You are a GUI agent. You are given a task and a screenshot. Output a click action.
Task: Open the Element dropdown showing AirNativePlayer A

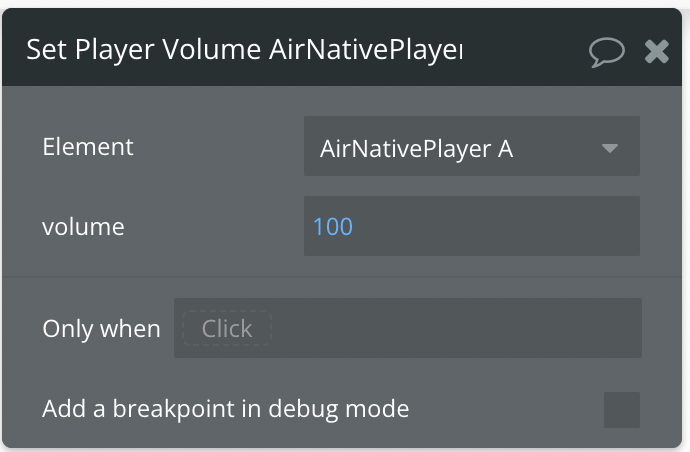pyautogui.click(x=472, y=146)
